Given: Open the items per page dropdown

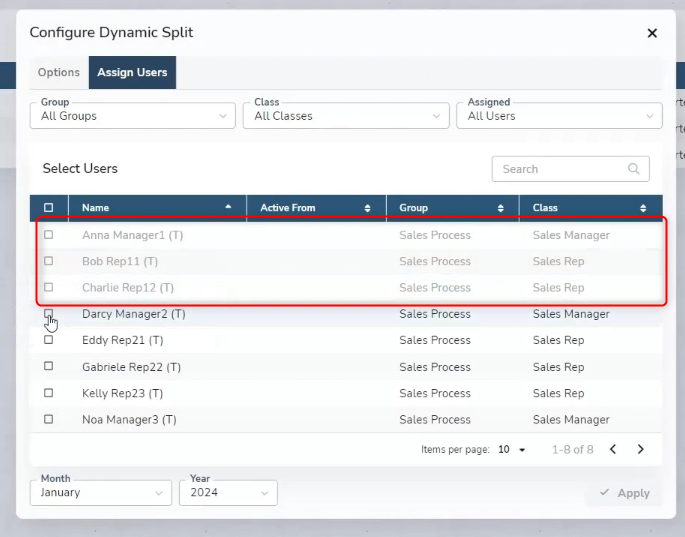Looking at the screenshot, I should coord(512,450).
